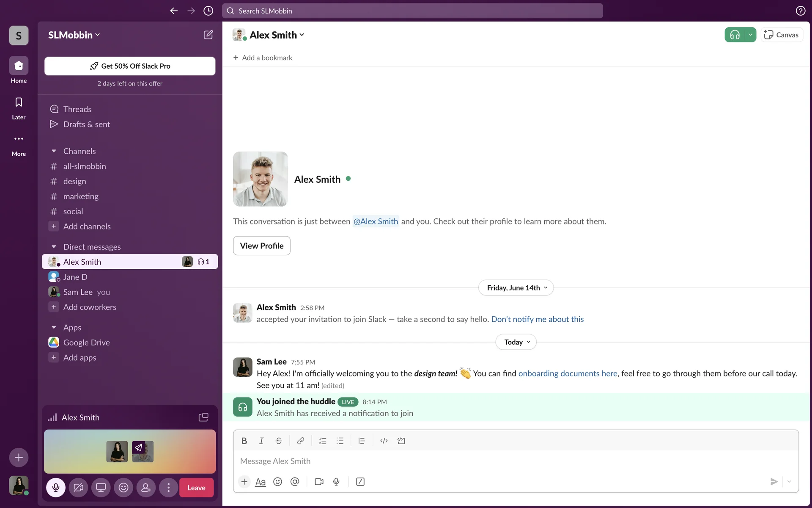812x508 pixels.
Task: Insert a link with the link icon
Action: (300, 441)
